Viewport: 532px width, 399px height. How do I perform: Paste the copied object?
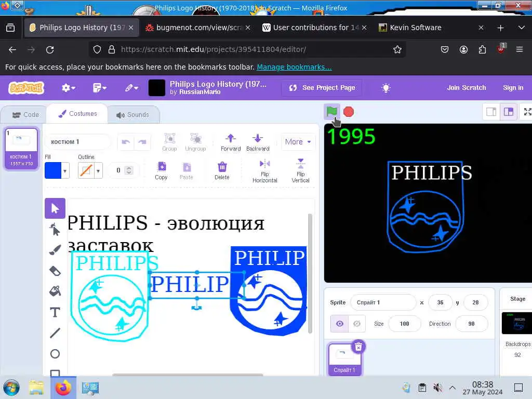[x=187, y=170]
